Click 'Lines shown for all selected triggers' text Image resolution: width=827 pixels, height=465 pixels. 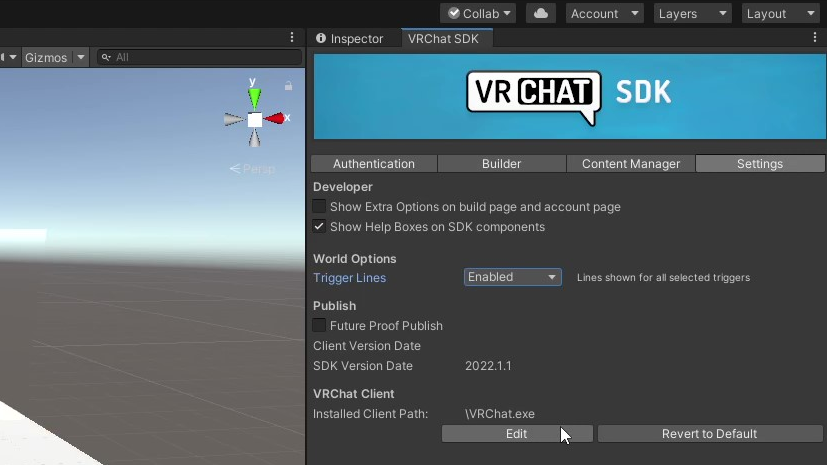click(x=663, y=277)
